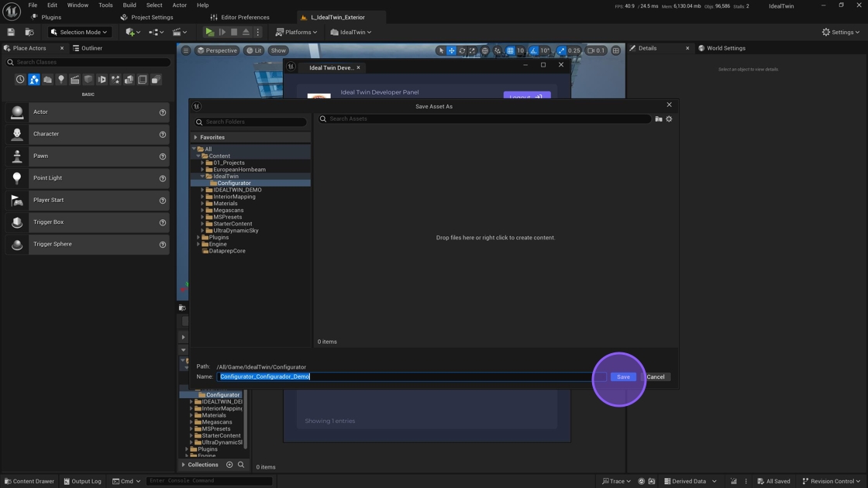This screenshot has width=868, height=488.
Task: Open the quick add actor menu in the toolbar
Action: click(x=133, y=32)
